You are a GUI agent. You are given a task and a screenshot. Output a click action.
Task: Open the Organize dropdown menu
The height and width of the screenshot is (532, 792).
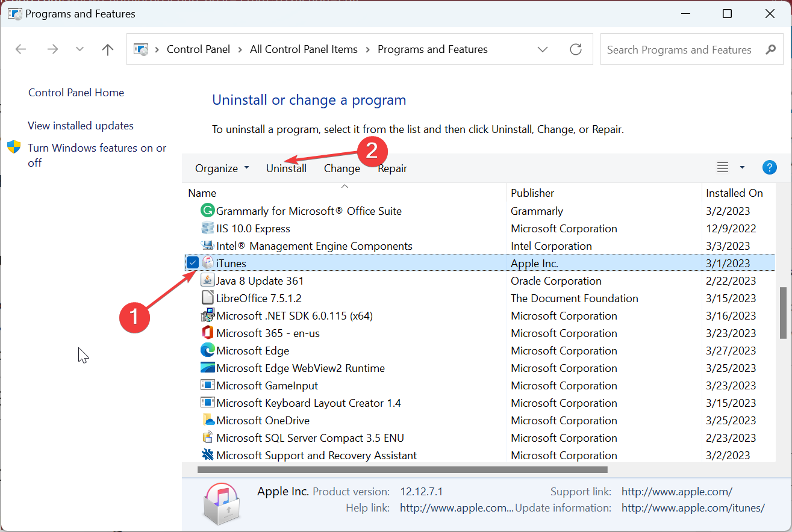(222, 169)
